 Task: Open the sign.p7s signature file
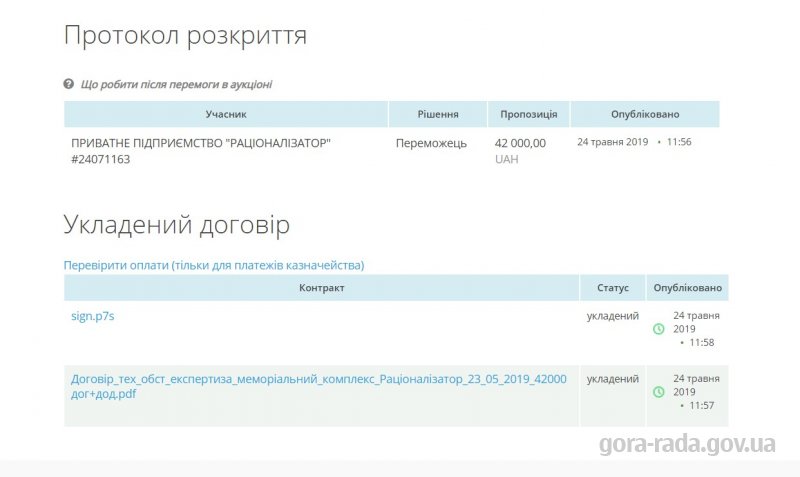click(x=92, y=316)
